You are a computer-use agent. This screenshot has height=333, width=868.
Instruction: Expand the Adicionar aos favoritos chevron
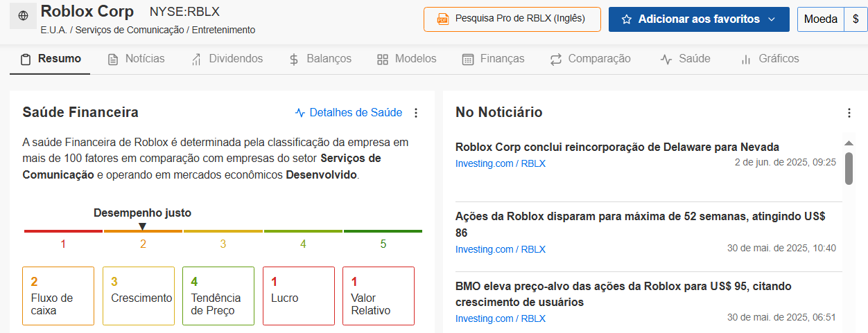(x=772, y=19)
